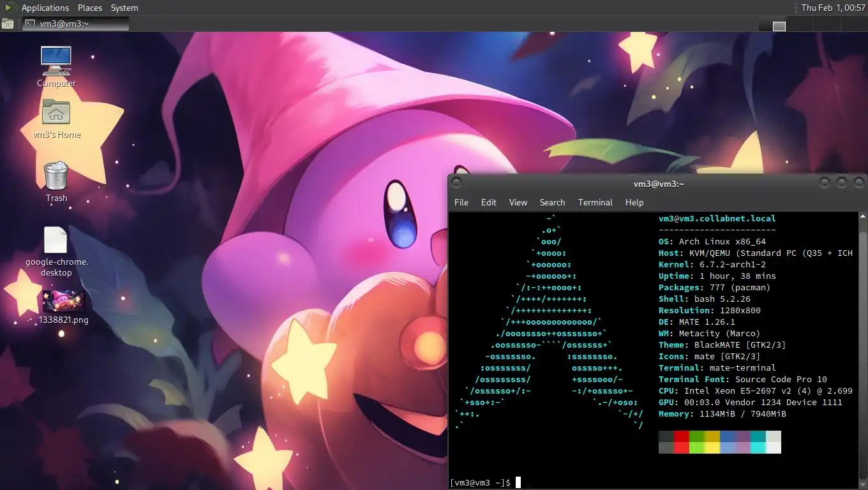Click the Resolution: 1280x800 line
This screenshot has width=868, height=490.
(x=710, y=311)
